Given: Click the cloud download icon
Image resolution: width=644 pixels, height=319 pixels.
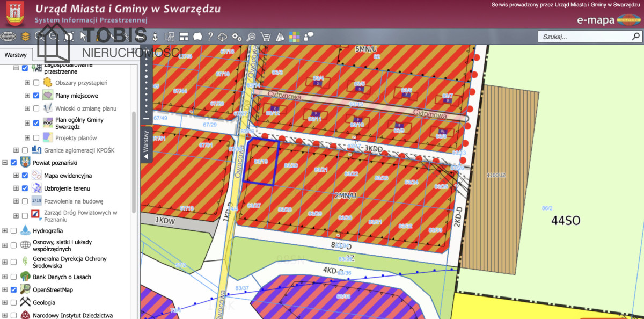Looking at the screenshot, I should pyautogui.click(x=223, y=37).
